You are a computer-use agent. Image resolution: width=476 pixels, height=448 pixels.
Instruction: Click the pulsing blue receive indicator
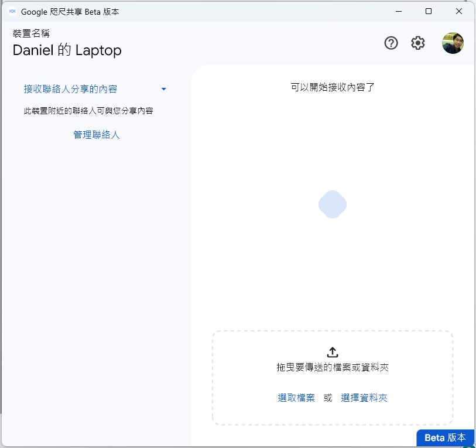(333, 204)
